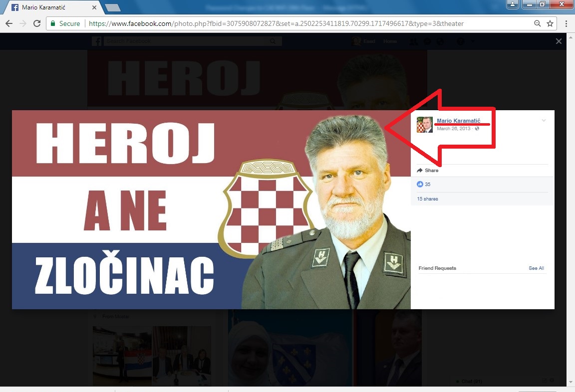Click the browser forward arrow
This screenshot has width=575, height=392.
[23, 23]
